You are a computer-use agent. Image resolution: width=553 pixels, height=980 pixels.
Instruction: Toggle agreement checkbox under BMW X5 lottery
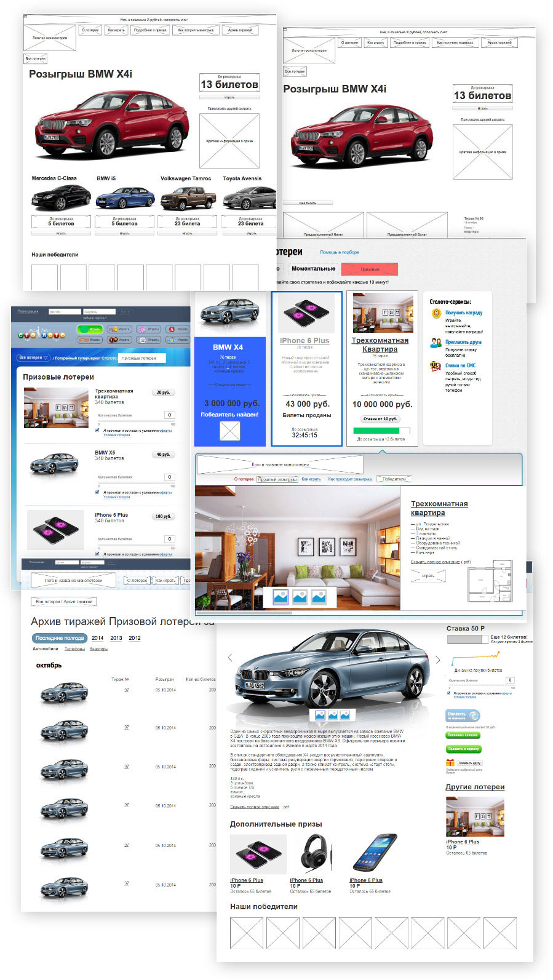tap(97, 492)
